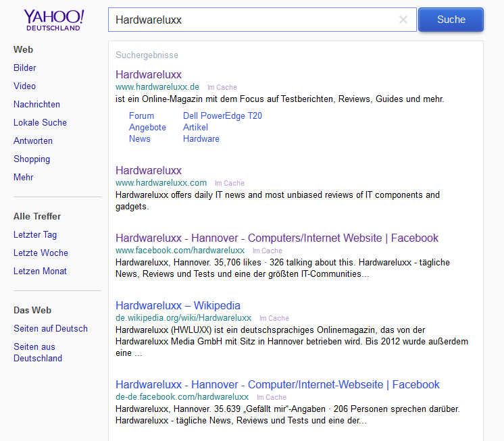Filter results by Letzen Monat
Screen dimensions: 504x441
tap(40, 271)
